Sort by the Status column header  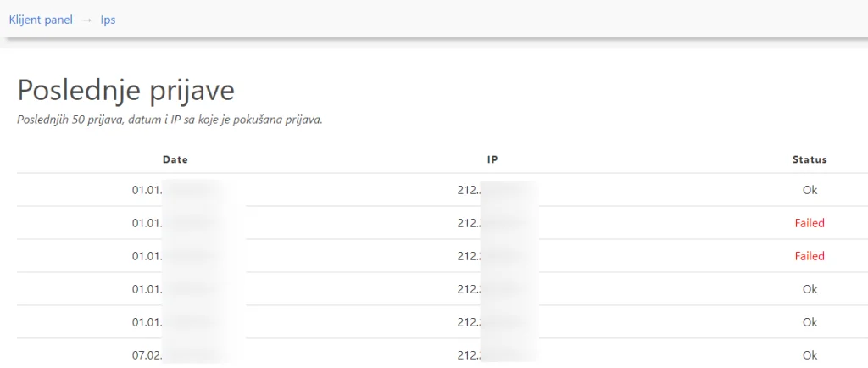[810, 160]
